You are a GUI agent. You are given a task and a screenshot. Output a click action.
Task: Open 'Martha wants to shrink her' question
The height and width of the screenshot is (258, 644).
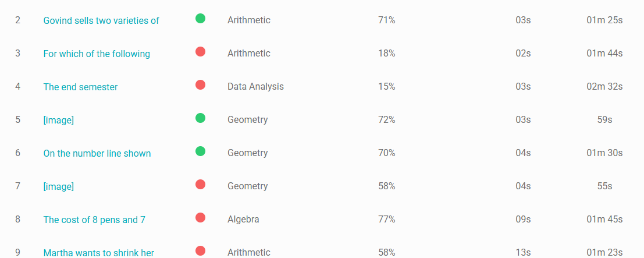point(98,253)
